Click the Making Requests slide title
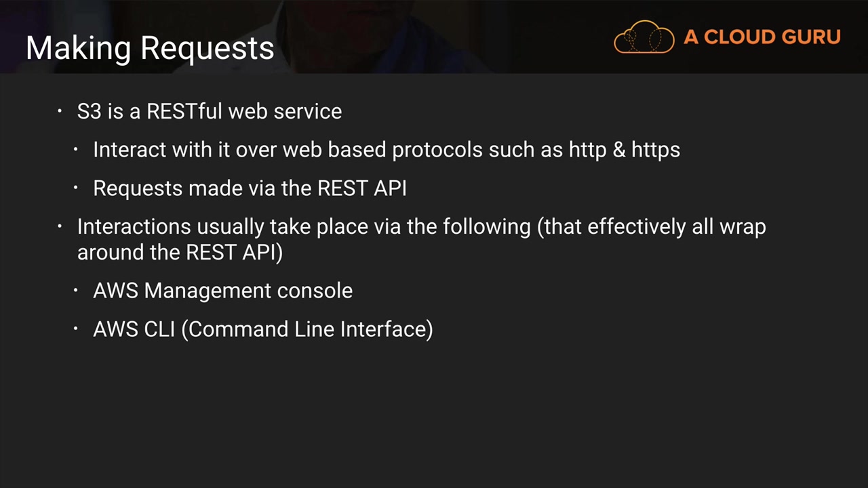The image size is (868, 488). tap(150, 48)
